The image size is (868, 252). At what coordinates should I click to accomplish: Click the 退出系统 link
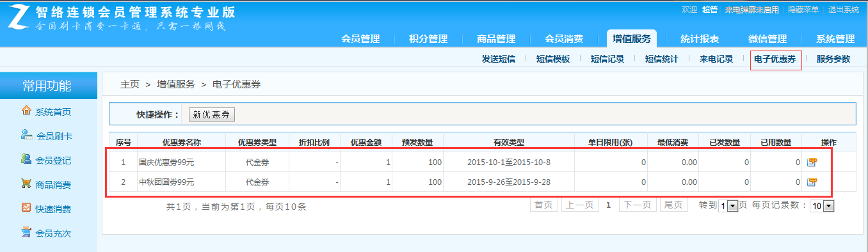pyautogui.click(x=844, y=10)
